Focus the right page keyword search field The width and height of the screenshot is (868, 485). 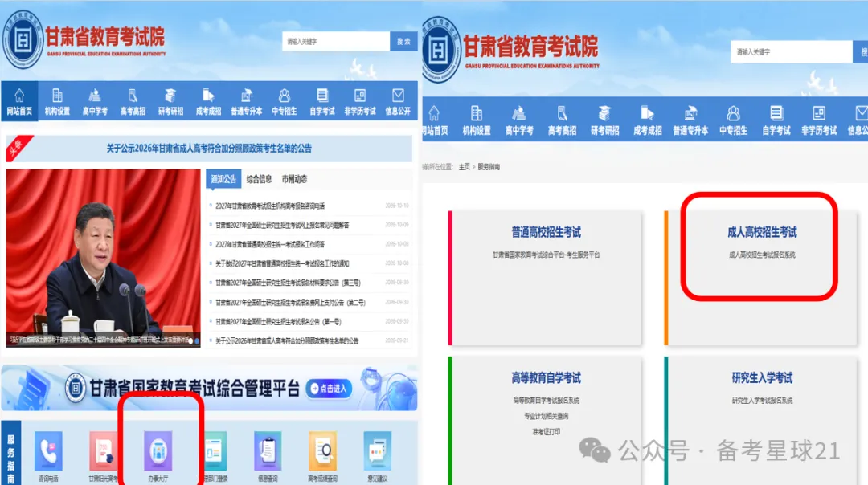[x=791, y=52]
